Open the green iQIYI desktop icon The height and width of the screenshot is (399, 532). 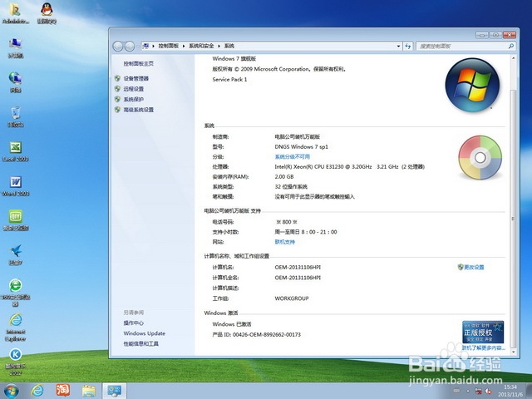point(15,220)
